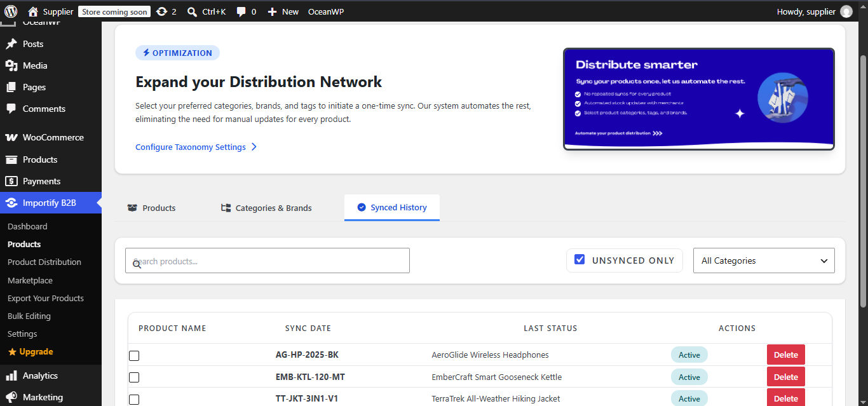Check the AG-HP-2025-BK row checkbox

coord(134,356)
